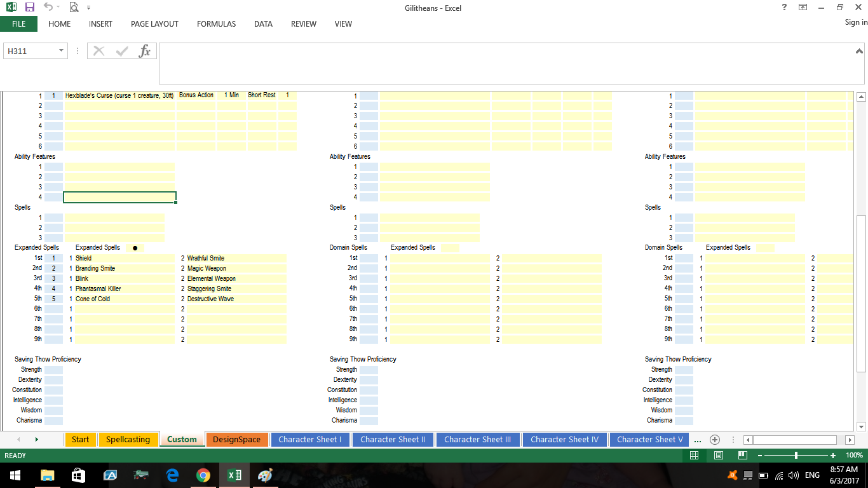Select the Hexblade's Curse cell
868x488 pixels.
(x=119, y=95)
